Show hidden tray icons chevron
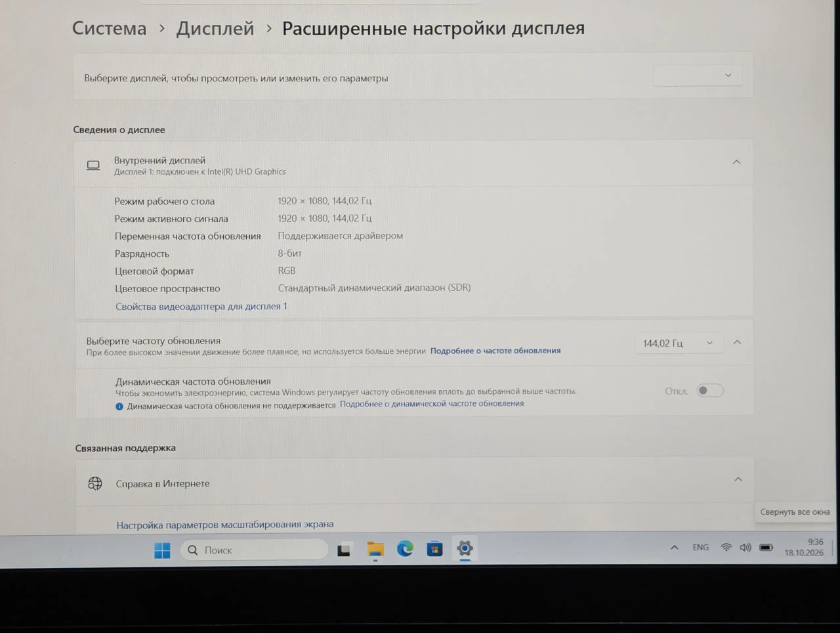This screenshot has height=633, width=840. (x=674, y=547)
